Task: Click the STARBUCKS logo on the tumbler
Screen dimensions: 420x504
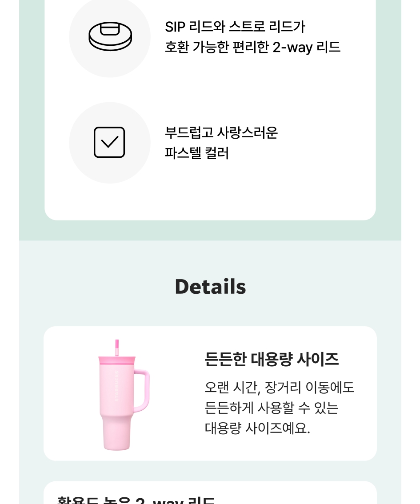Action: (x=117, y=385)
